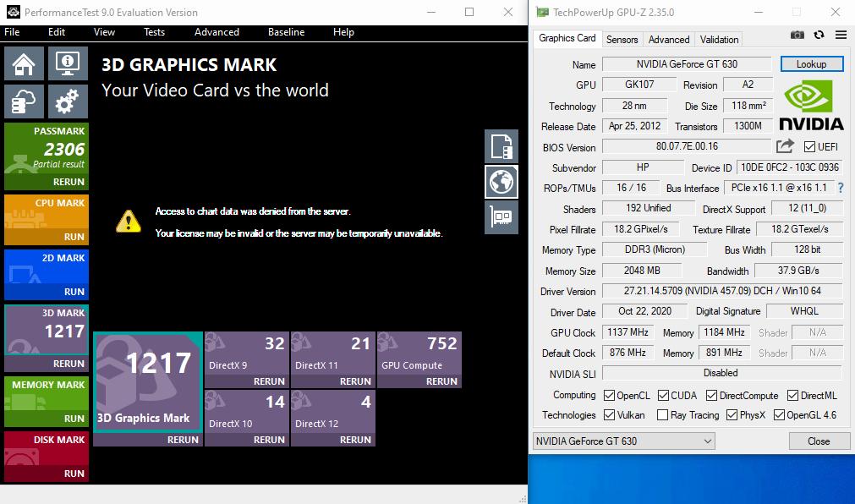Open the Help menu
Viewport: 855px width, 504px height.
[x=343, y=32]
